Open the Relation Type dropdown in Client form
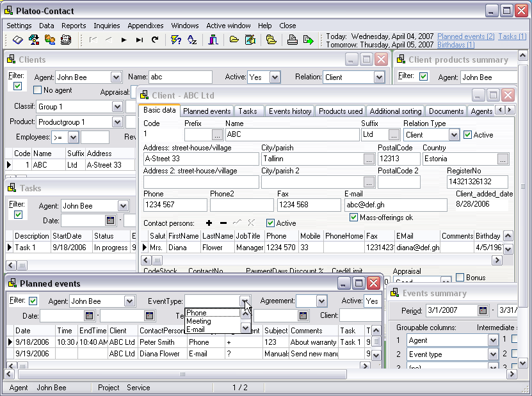The image size is (532, 396). coord(454,135)
